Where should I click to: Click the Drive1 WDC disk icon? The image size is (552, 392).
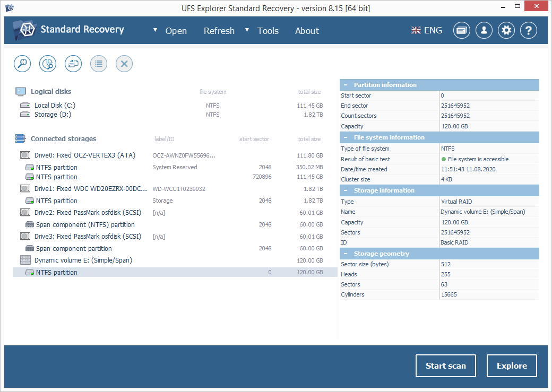[25, 189]
